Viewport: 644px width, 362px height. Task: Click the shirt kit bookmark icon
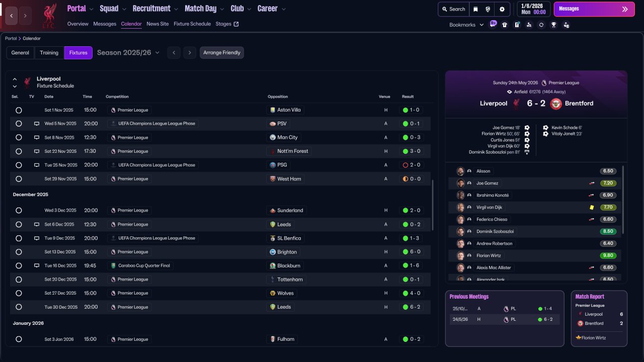(505, 25)
